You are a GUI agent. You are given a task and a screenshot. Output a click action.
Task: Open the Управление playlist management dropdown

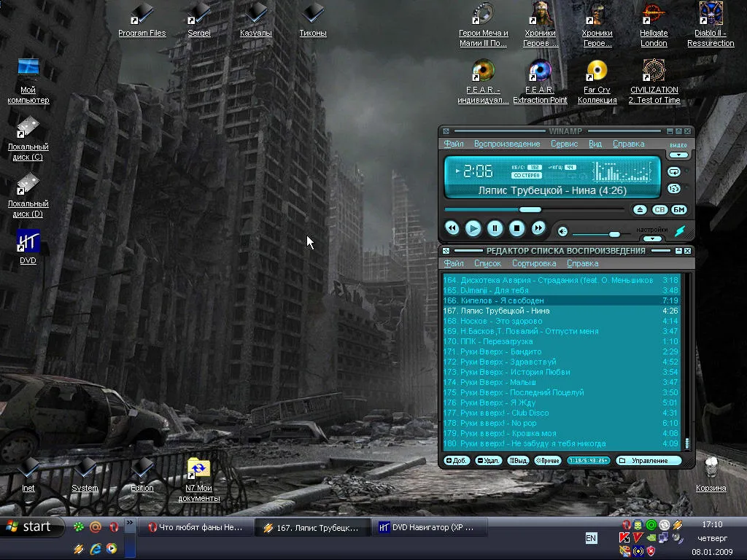pyautogui.click(x=649, y=461)
